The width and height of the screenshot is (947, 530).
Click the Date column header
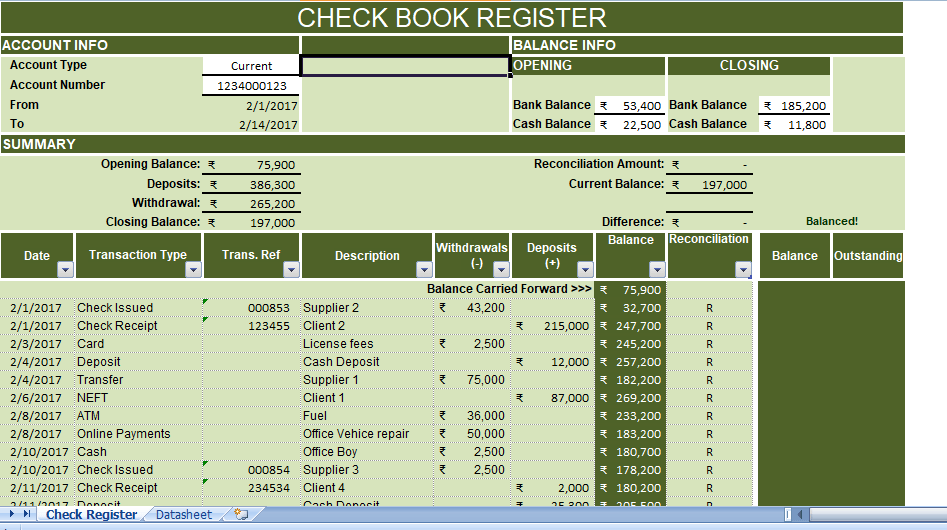click(37, 255)
